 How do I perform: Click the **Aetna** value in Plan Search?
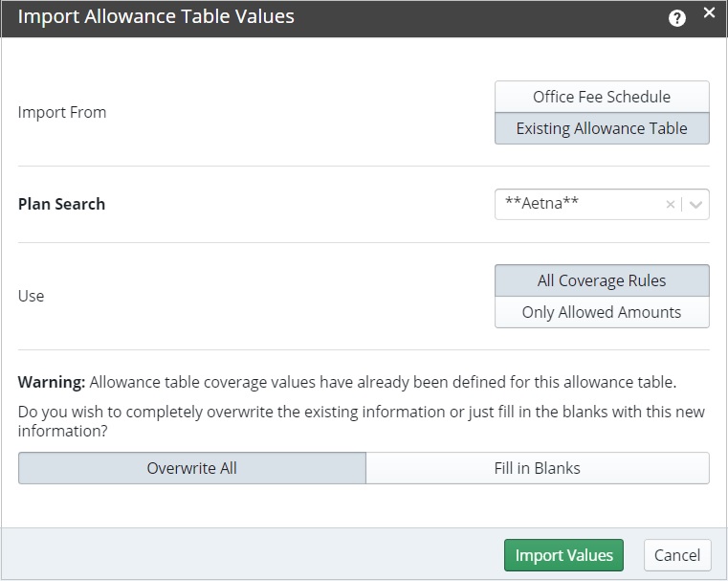541,204
